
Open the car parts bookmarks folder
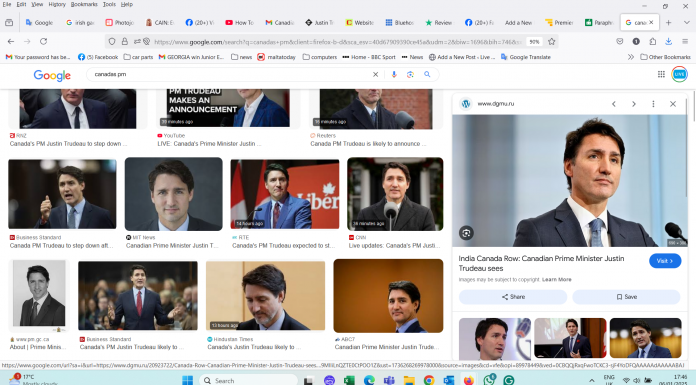(138, 57)
